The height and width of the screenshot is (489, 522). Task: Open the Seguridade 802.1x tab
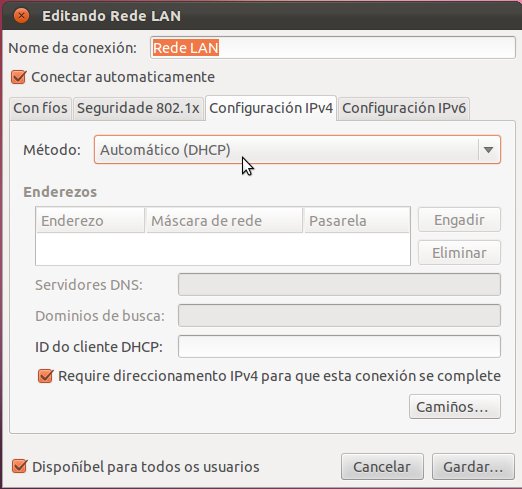[x=138, y=108]
